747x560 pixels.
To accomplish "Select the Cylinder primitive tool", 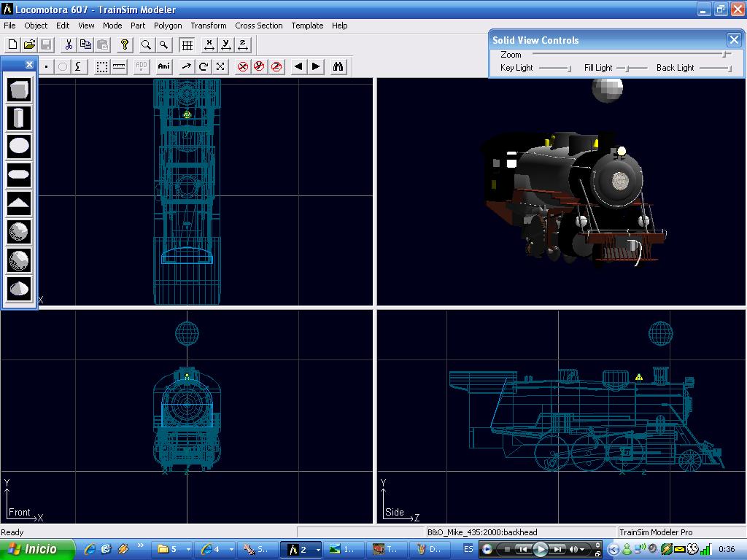I will pyautogui.click(x=19, y=118).
